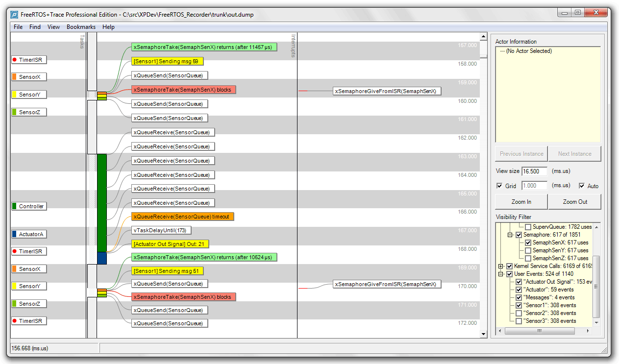Collapse the User Events tree node
Image resolution: width=619 pixels, height=364 pixels.
click(x=501, y=274)
